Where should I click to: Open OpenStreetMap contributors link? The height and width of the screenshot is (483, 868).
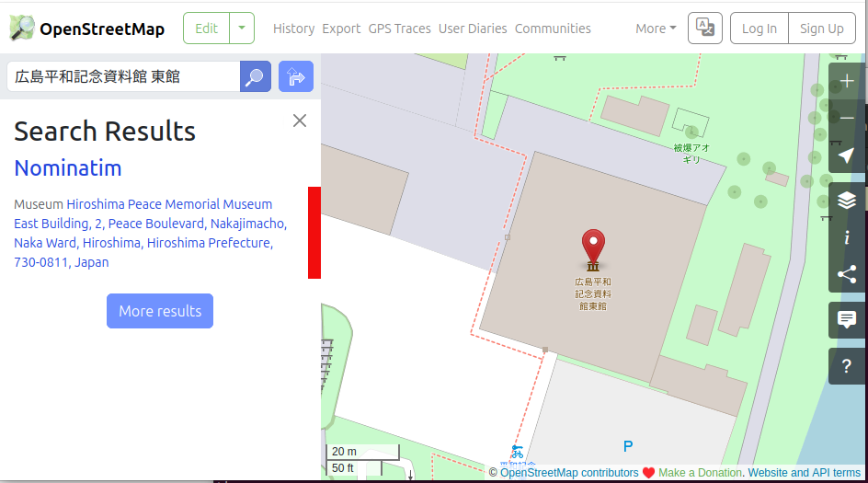tap(569, 473)
